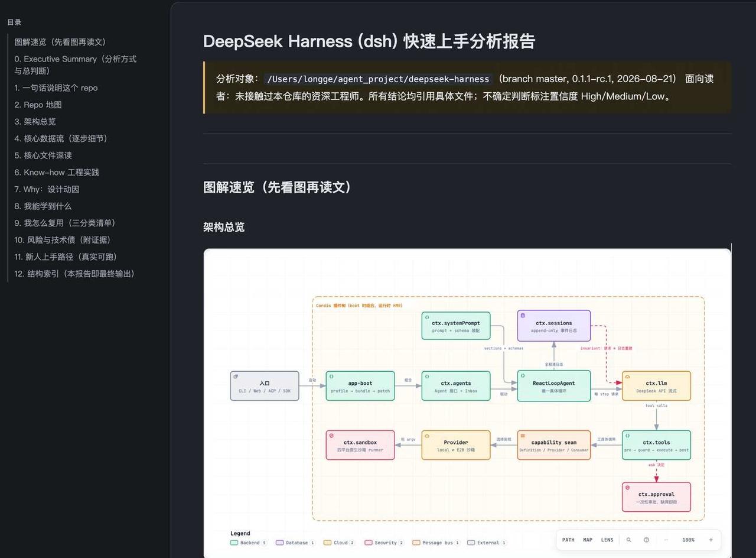Viewport: 756px width, 558px height.
Task: Select the ctx.sandbox node title text
Action: [360, 442]
